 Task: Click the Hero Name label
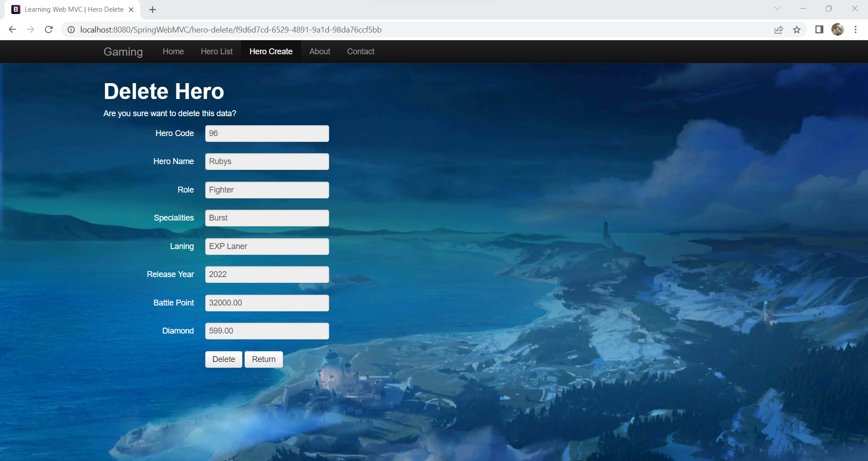pos(174,161)
